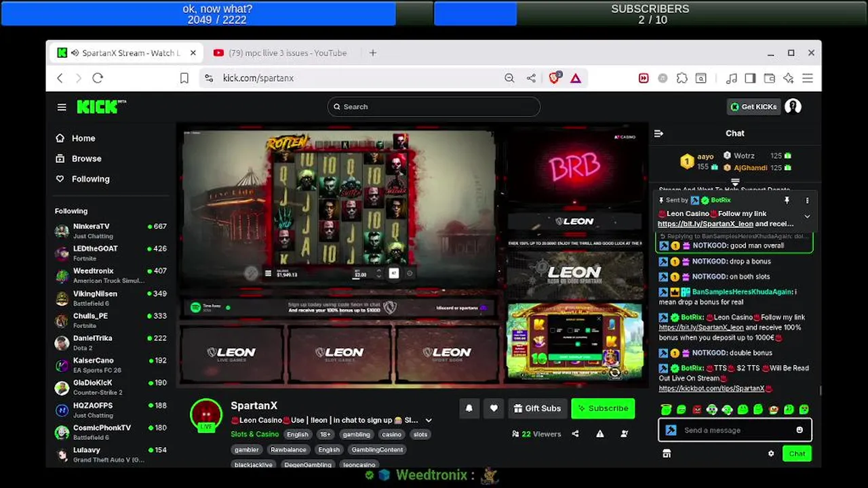The width and height of the screenshot is (868, 488).
Task: Open the kickbot.com tips link
Action: (711, 388)
